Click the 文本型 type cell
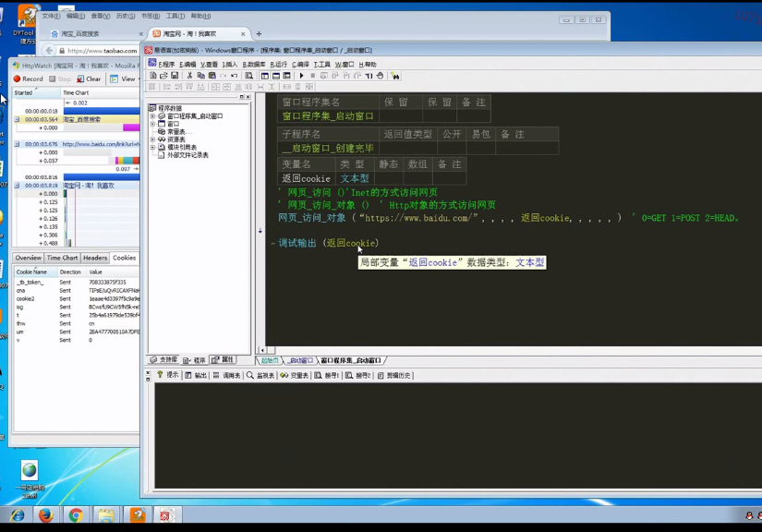The width and height of the screenshot is (762, 532). [x=355, y=178]
